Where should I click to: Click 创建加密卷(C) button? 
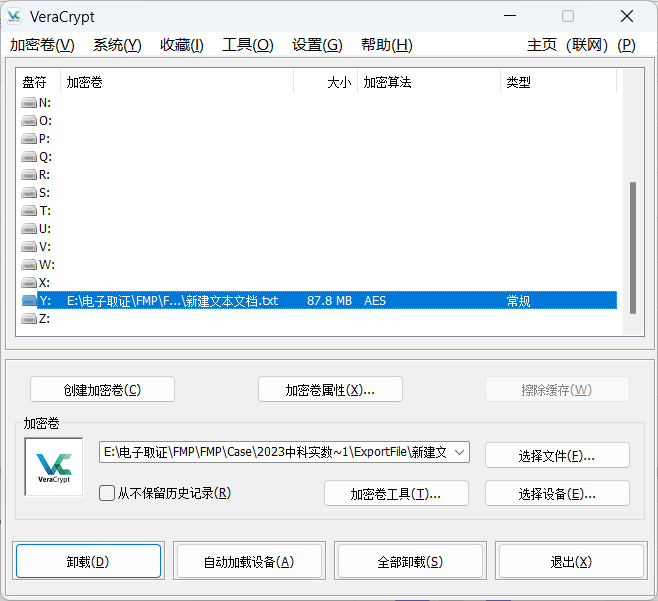[x=102, y=389]
